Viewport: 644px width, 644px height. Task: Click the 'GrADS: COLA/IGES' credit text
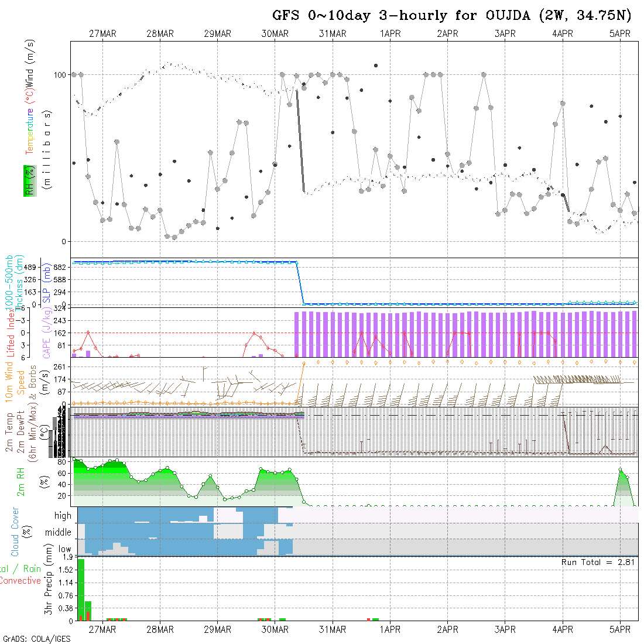pos(36,639)
